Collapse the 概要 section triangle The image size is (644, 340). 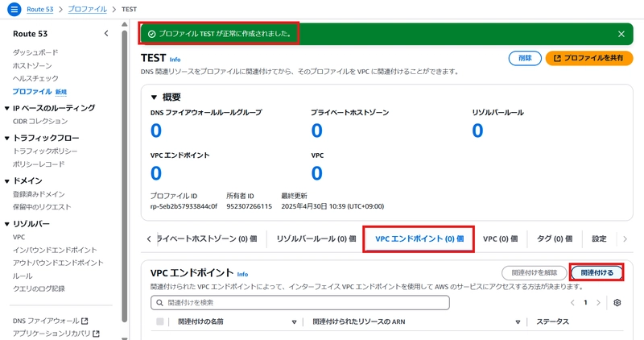154,97
